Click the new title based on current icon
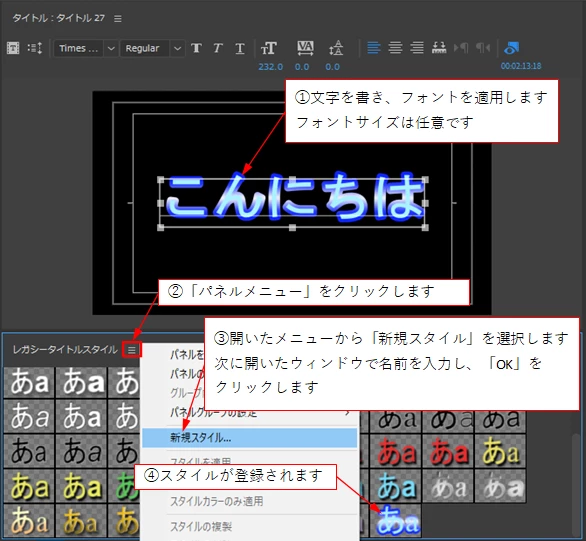The image size is (586, 541). coord(13,48)
